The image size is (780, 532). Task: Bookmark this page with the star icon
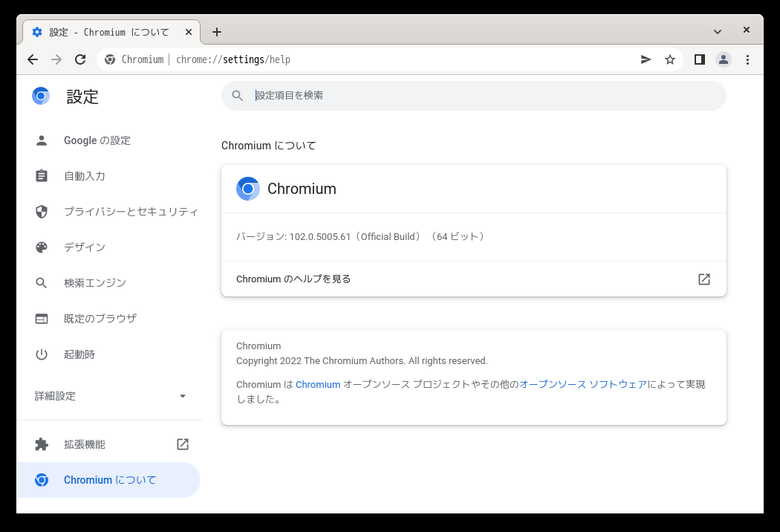(670, 59)
